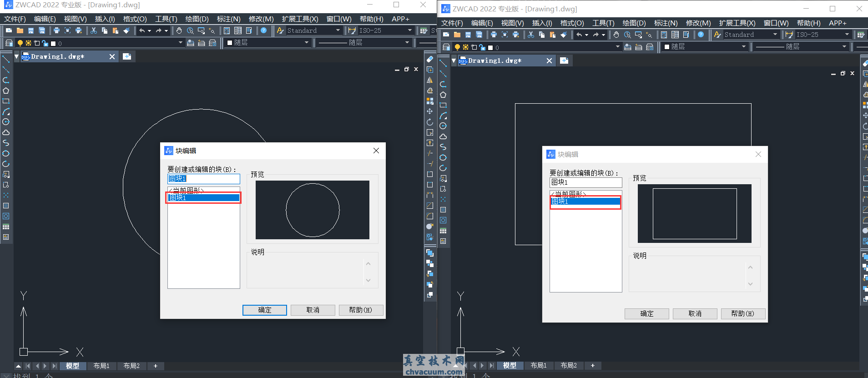Open 文件(F) menu in left window
The width and height of the screenshot is (868, 378).
tap(15, 19)
